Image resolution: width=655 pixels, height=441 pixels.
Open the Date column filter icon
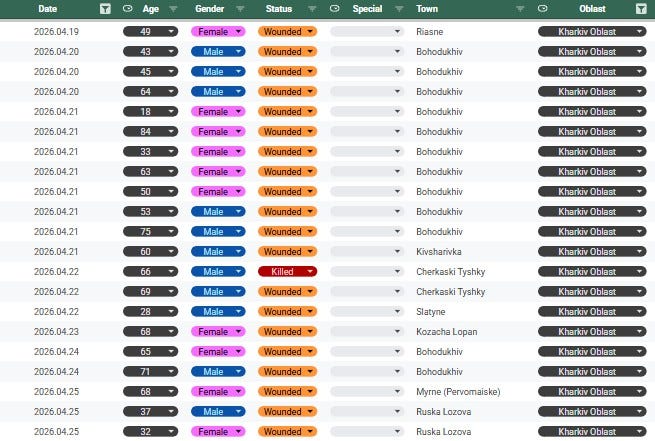tap(105, 9)
